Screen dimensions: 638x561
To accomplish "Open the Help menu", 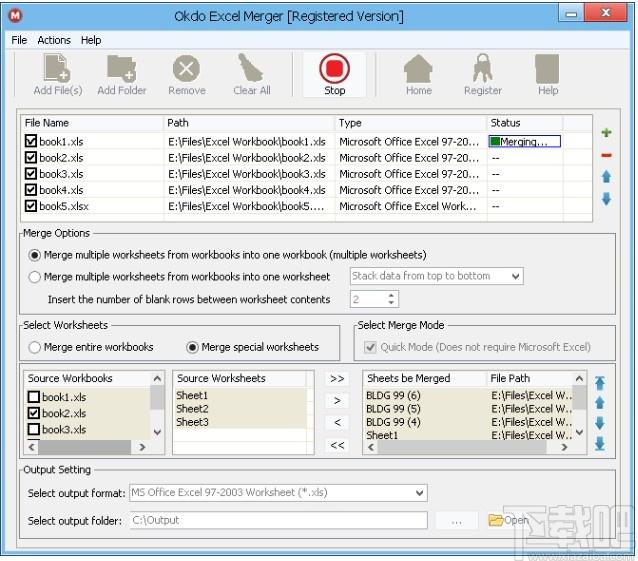I will pos(91,40).
